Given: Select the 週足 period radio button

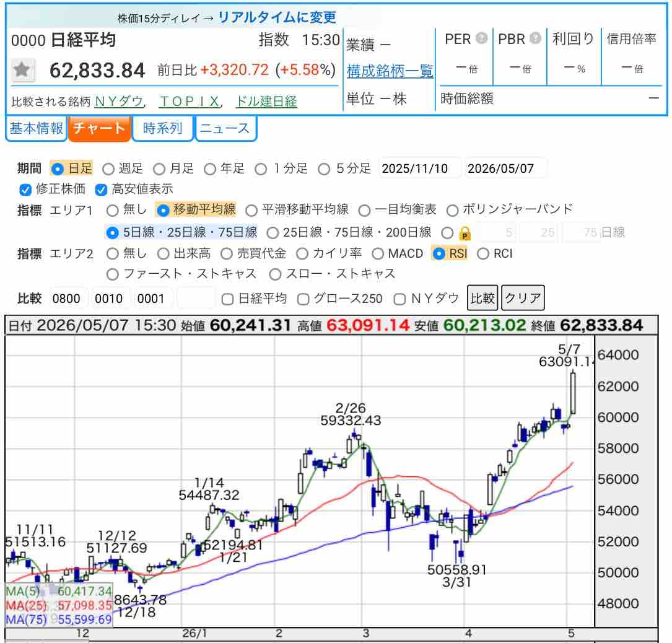Looking at the screenshot, I should point(108,169).
